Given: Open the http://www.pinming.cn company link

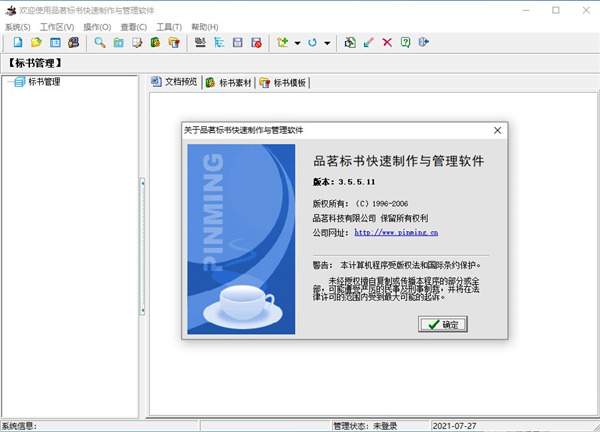Looking at the screenshot, I should click(396, 232).
